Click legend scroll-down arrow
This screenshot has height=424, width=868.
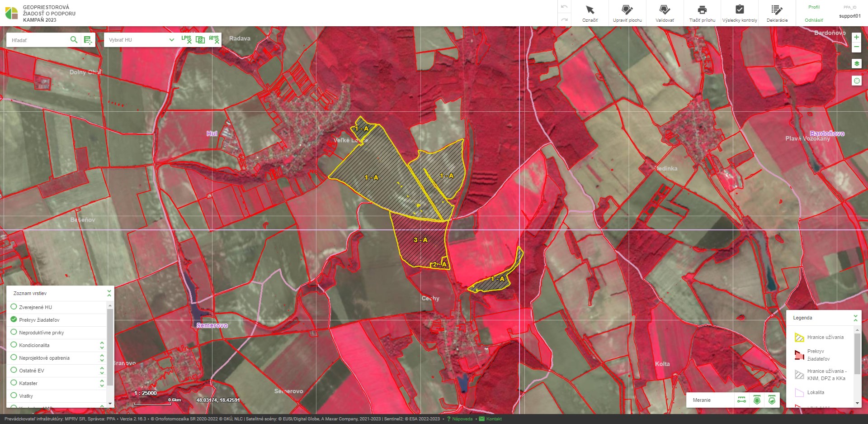pyautogui.click(x=857, y=403)
